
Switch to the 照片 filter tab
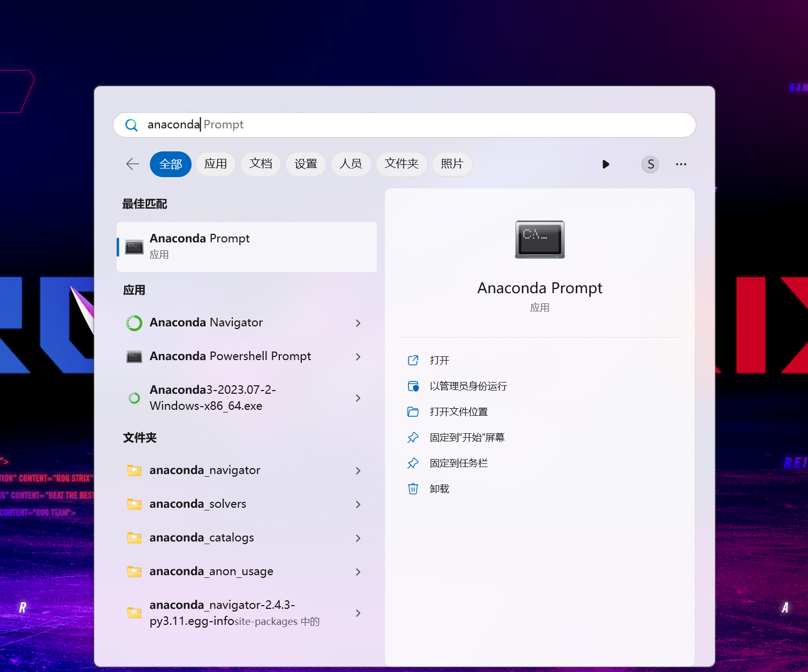452,164
